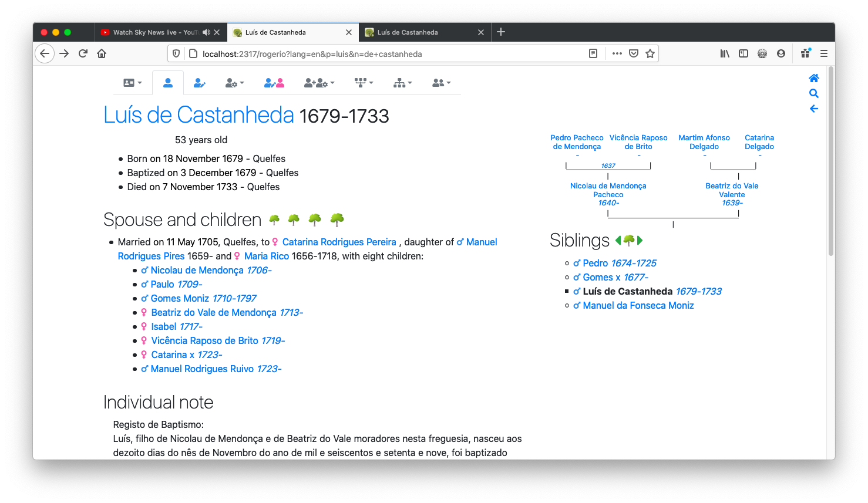Open the edit couple blue-and-pink icon
This screenshot has height=503, width=868.
coord(274,83)
